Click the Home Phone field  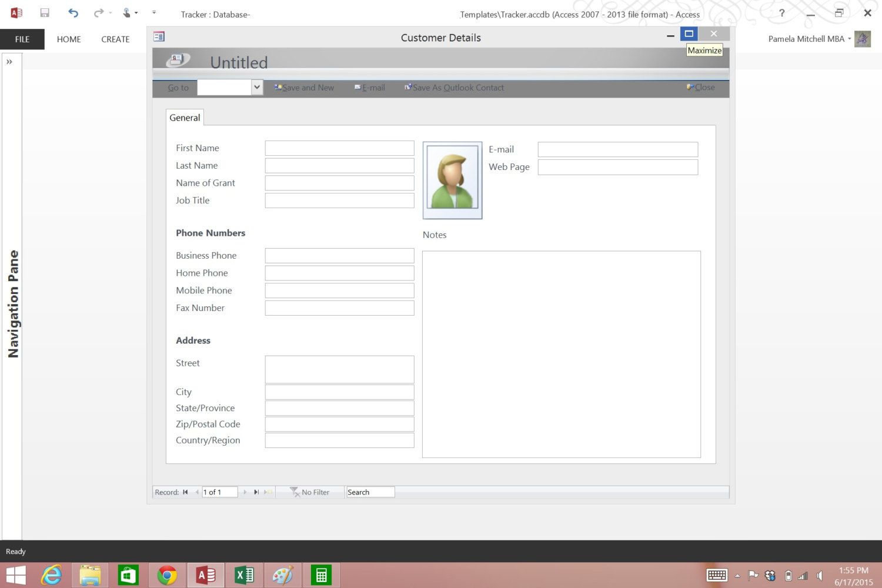tap(339, 273)
